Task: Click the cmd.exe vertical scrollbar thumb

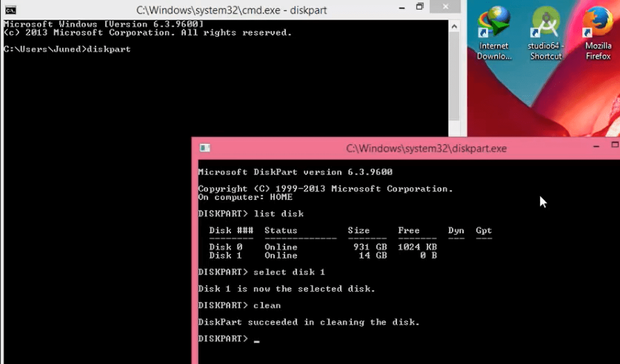Action: point(455,77)
